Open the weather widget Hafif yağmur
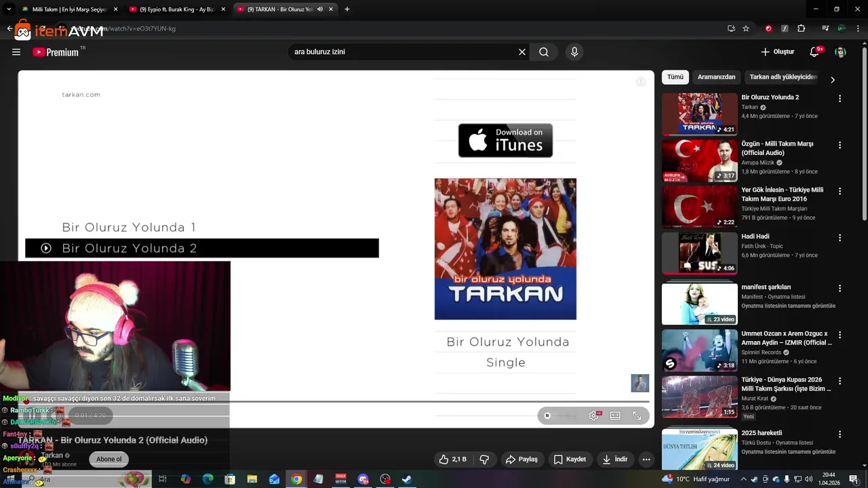 (696, 479)
